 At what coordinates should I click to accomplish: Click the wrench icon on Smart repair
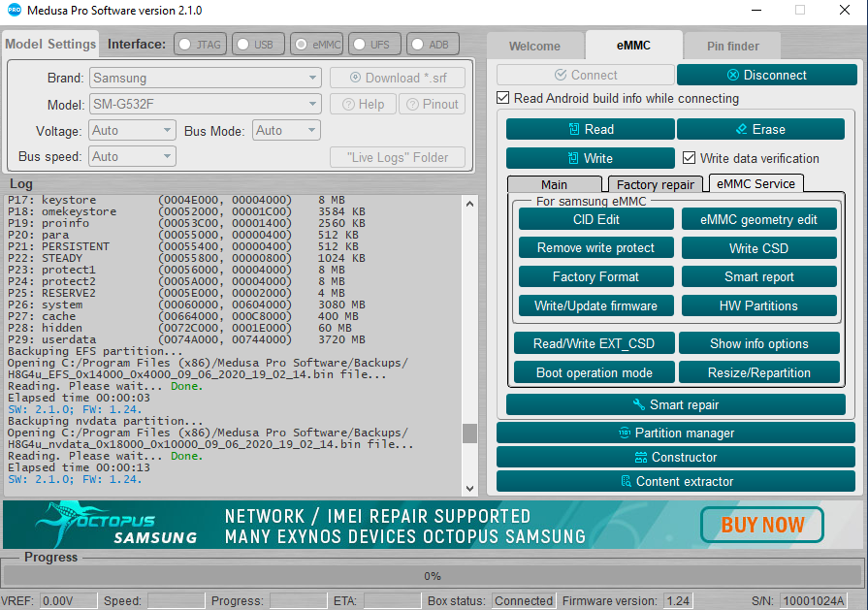[638, 404]
